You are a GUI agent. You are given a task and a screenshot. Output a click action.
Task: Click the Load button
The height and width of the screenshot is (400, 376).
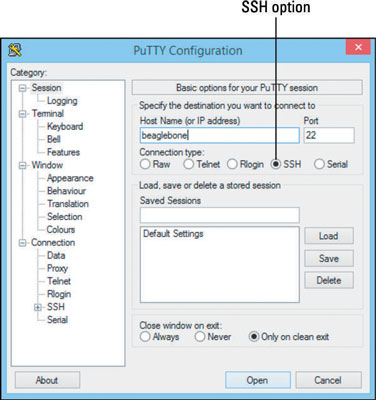click(x=329, y=236)
